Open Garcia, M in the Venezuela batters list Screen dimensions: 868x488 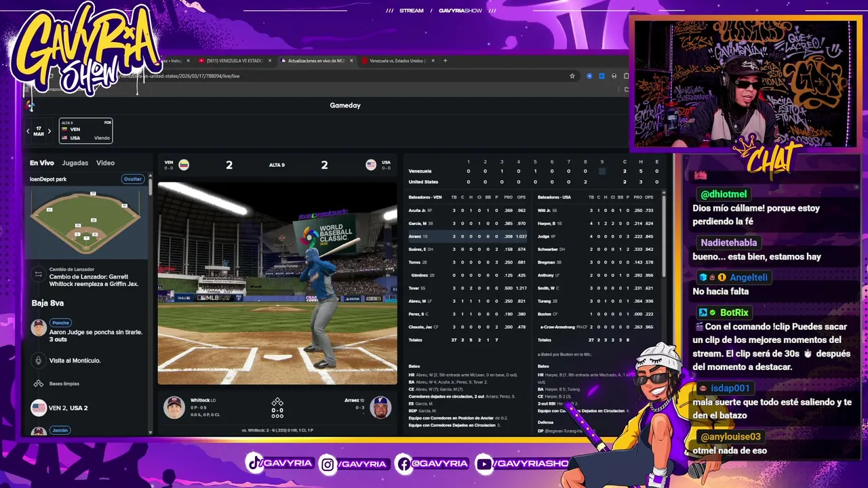click(x=417, y=223)
